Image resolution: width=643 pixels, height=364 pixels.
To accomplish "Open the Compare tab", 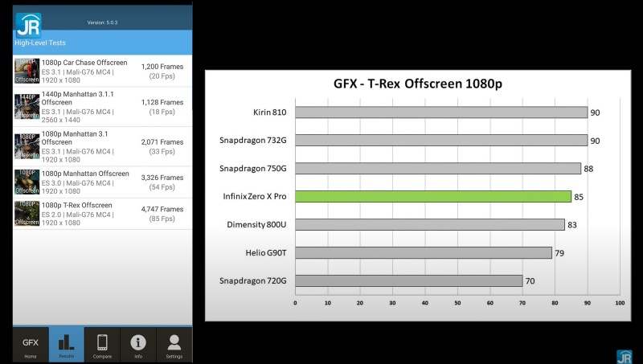I will click(x=102, y=345).
